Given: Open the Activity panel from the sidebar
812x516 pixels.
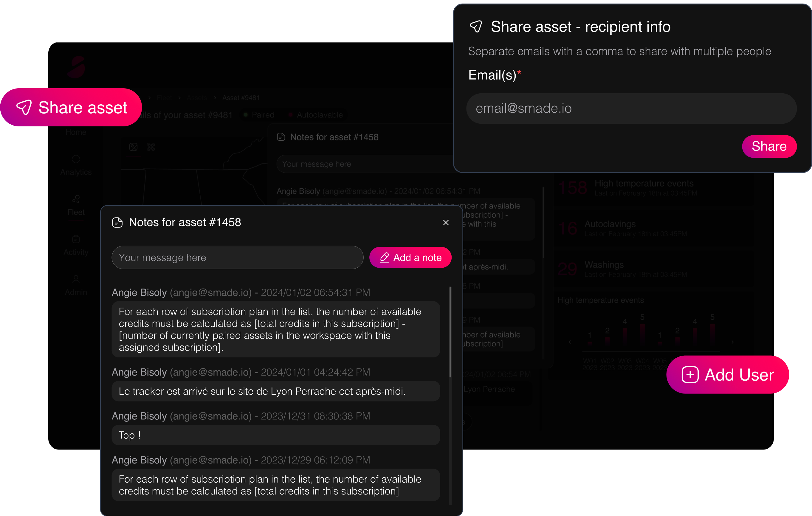Looking at the screenshot, I should coord(75,245).
